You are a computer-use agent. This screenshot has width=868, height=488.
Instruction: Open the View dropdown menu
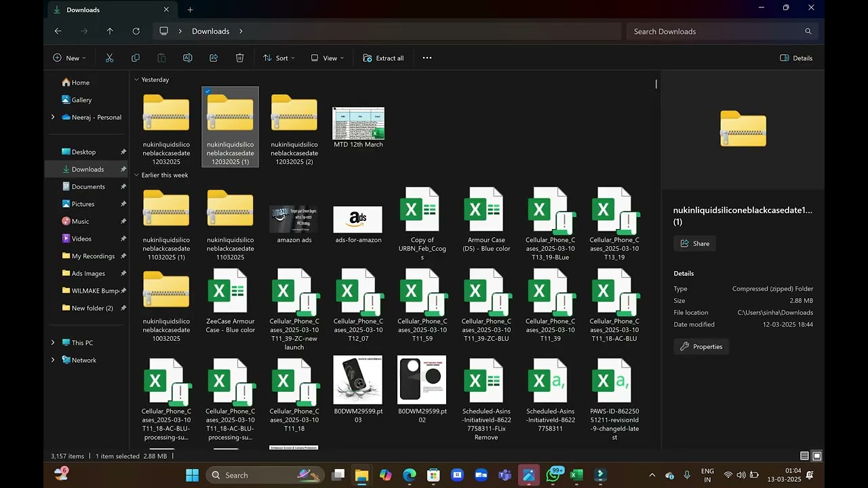(x=327, y=58)
